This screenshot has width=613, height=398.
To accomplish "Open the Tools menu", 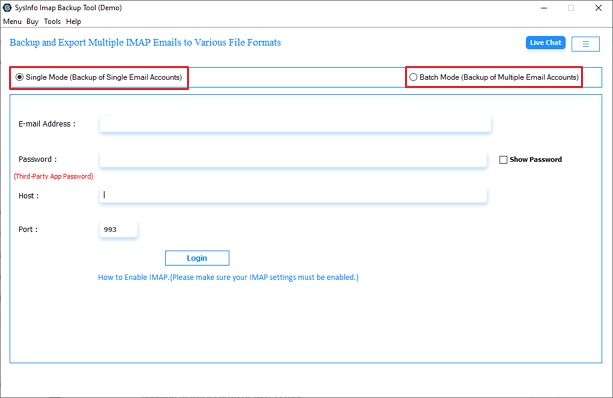I will 52,22.
